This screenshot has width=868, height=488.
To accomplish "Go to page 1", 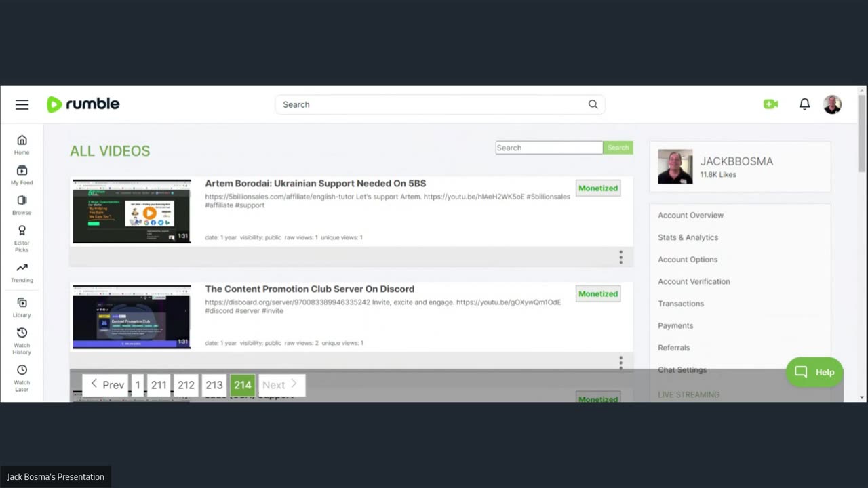I will coord(138,384).
